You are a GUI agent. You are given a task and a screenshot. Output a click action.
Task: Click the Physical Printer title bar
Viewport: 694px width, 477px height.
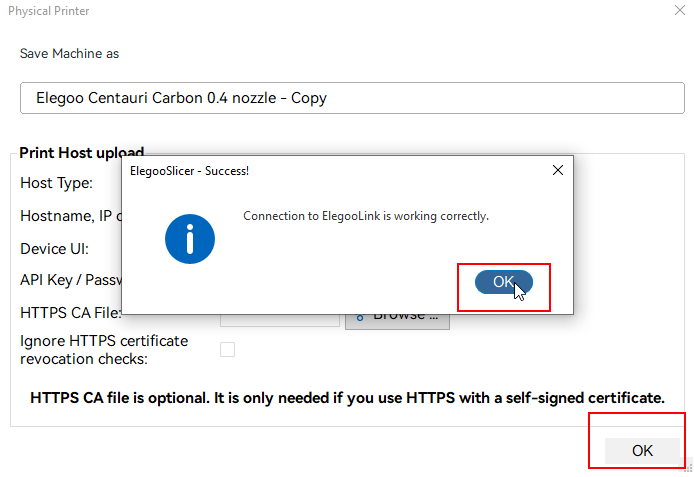(300, 11)
